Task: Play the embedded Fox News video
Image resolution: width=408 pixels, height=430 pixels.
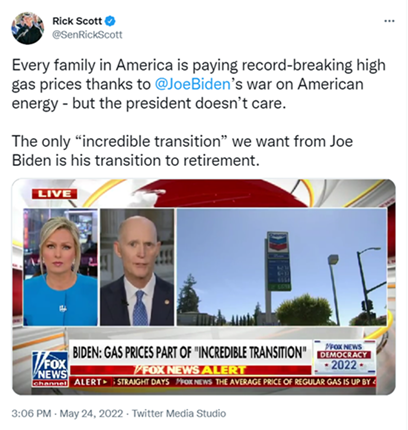Action: [x=204, y=287]
